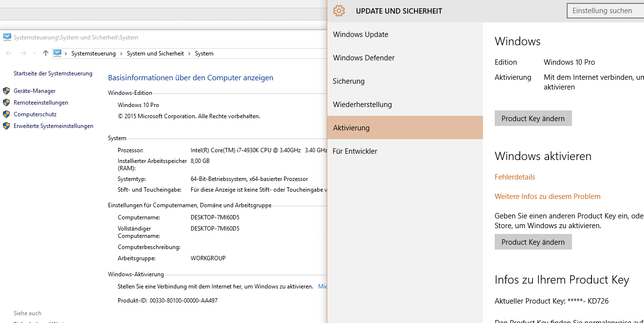Click shield icon beside Computerschutz
Screen dimensions: 644x323
(x=6, y=114)
